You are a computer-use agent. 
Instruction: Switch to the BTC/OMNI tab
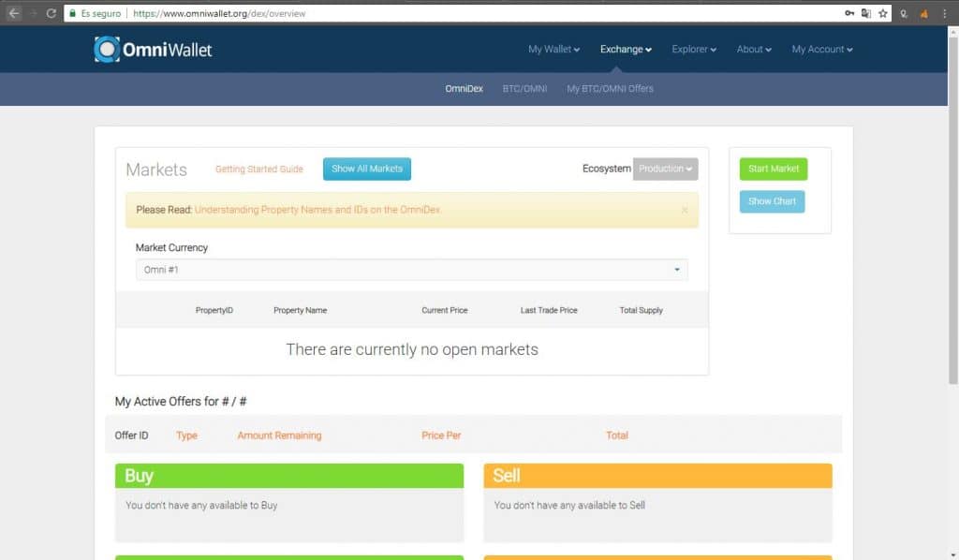(x=524, y=89)
